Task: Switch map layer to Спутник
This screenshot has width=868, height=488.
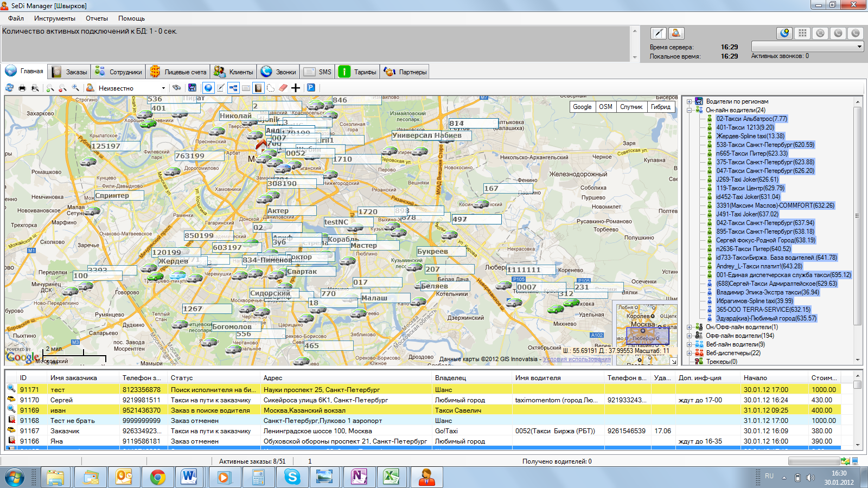Action: tap(631, 107)
